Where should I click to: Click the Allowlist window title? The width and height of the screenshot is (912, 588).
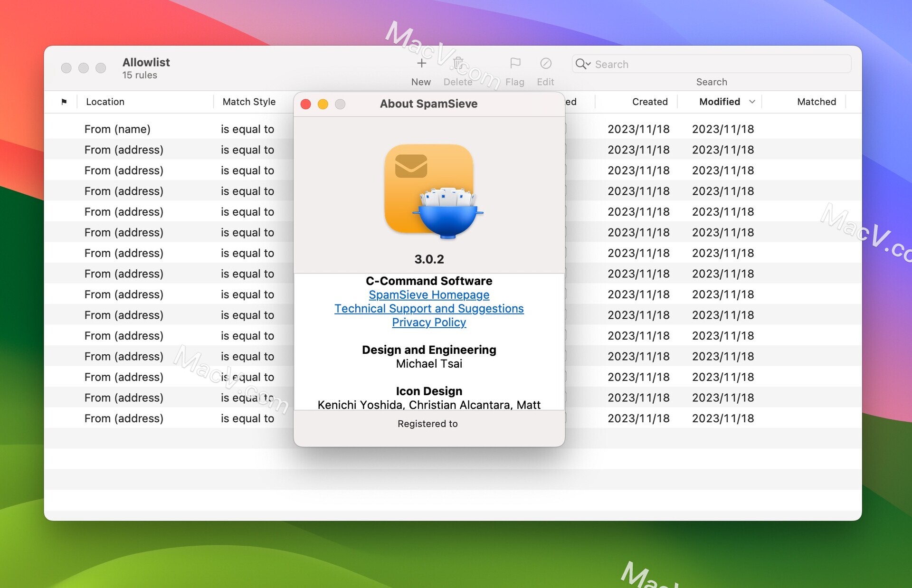(146, 62)
